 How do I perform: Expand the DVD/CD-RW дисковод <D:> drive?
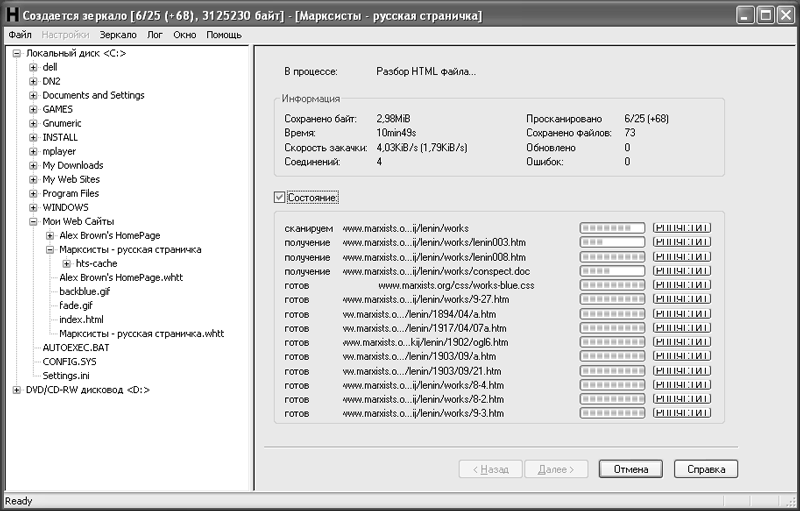pos(17,390)
